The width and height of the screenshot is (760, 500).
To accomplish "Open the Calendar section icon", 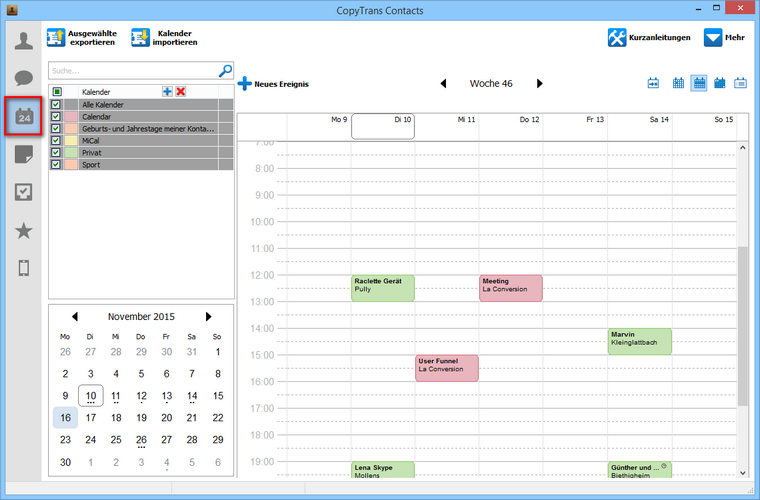I will coord(24,116).
